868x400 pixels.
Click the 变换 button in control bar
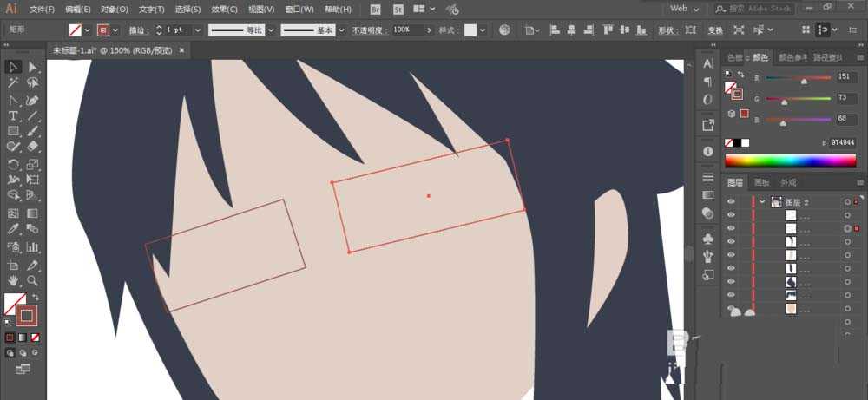[715, 30]
